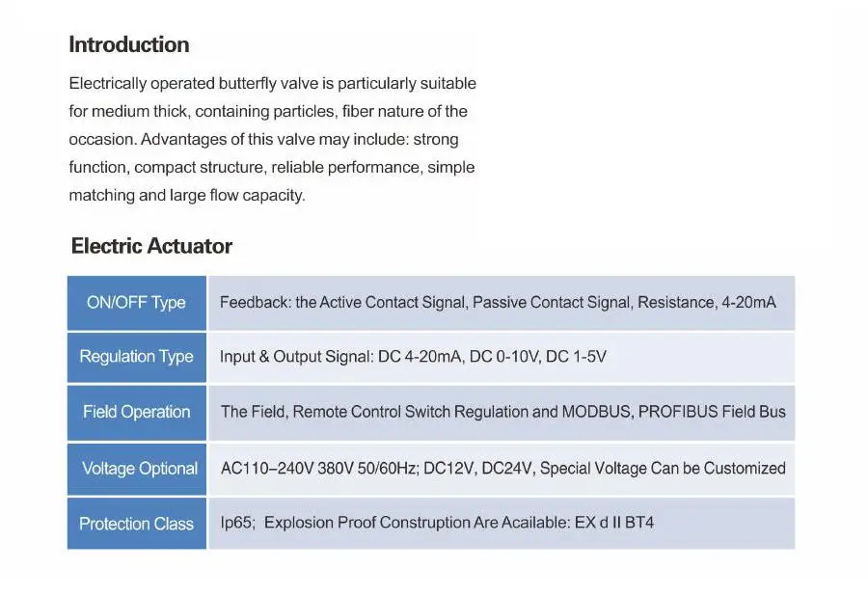The width and height of the screenshot is (868, 596).
Task: Select the ON/OFF Type label cell
Action: click(x=137, y=303)
